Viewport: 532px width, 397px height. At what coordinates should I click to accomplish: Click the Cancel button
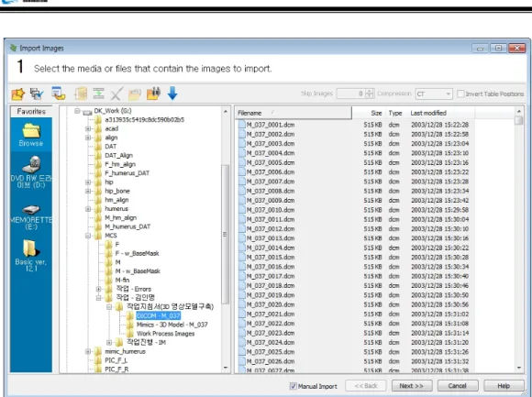458,386
